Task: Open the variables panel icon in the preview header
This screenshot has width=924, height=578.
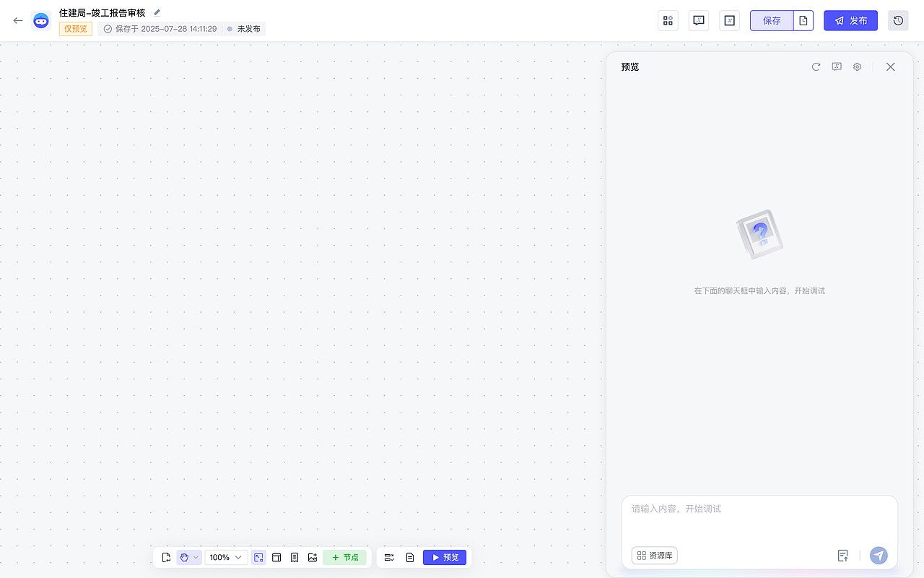Action: [x=836, y=66]
